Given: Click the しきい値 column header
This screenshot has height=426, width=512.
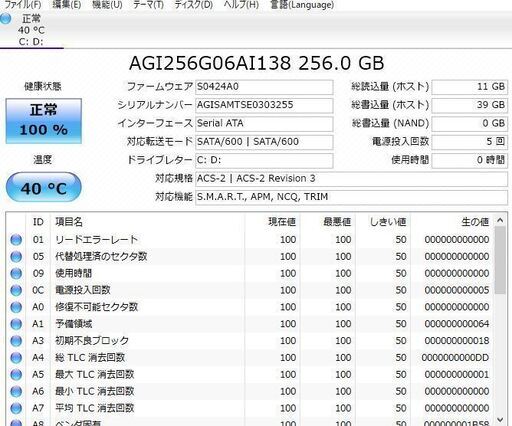Looking at the screenshot, I should tap(383, 222).
